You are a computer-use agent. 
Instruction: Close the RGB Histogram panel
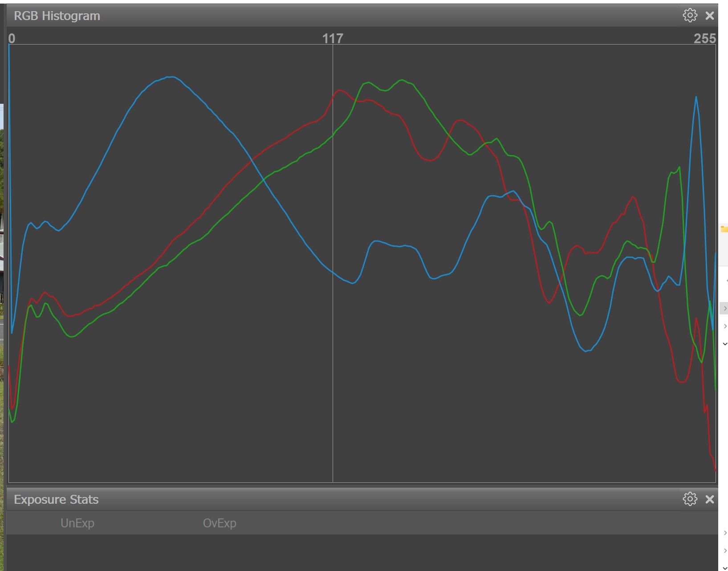[x=710, y=16]
